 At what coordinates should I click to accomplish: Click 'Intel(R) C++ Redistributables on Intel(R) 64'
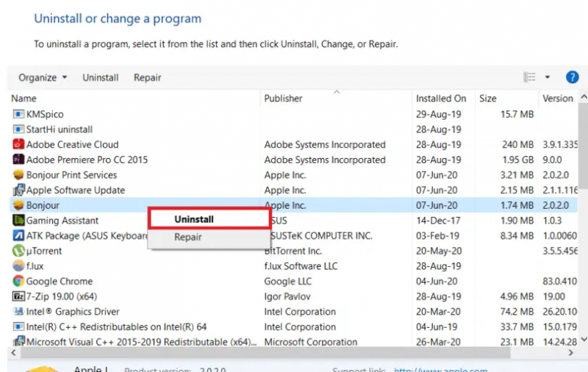[116, 326]
